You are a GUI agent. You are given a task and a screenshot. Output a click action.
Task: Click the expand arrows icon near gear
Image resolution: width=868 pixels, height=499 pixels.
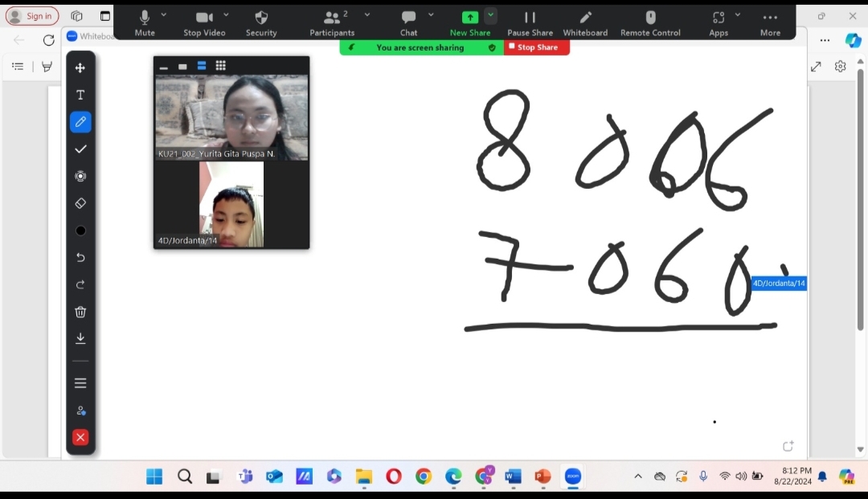tap(816, 67)
